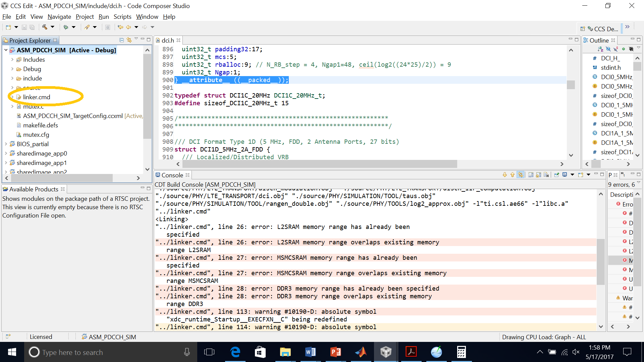Toggle Link with Editor in Project Explorer
This screenshot has width=644, height=362.
click(129, 40)
